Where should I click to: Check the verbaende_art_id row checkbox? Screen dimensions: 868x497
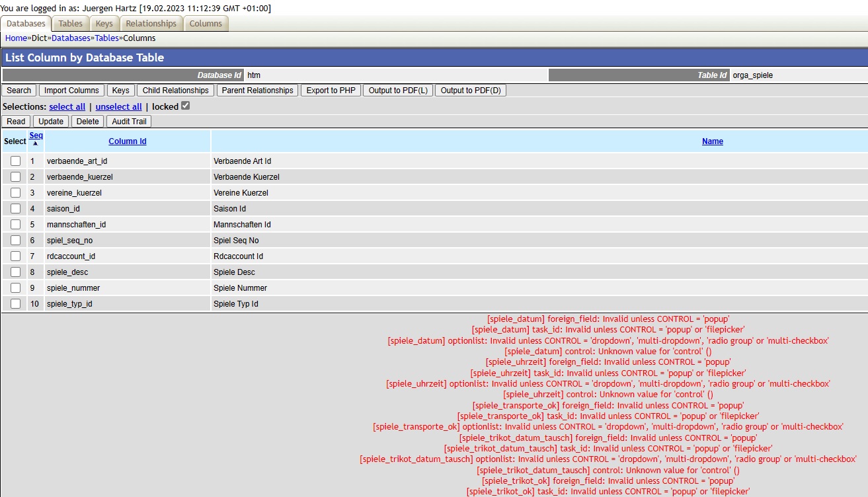click(15, 161)
